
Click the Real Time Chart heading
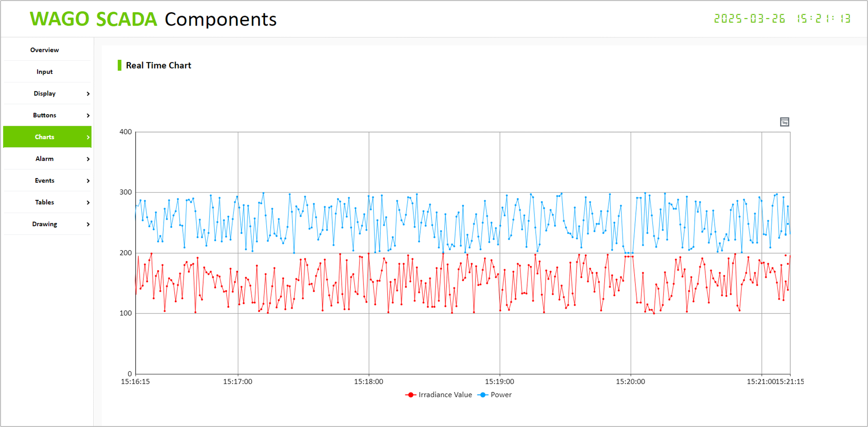[158, 65]
